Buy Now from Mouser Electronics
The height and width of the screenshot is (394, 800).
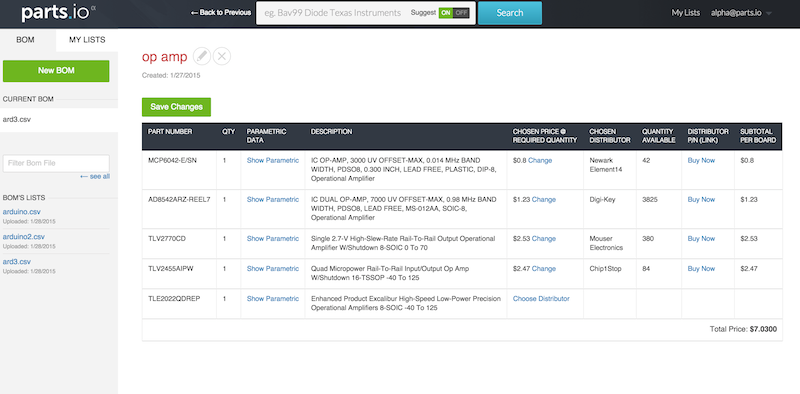pyautogui.click(x=701, y=238)
